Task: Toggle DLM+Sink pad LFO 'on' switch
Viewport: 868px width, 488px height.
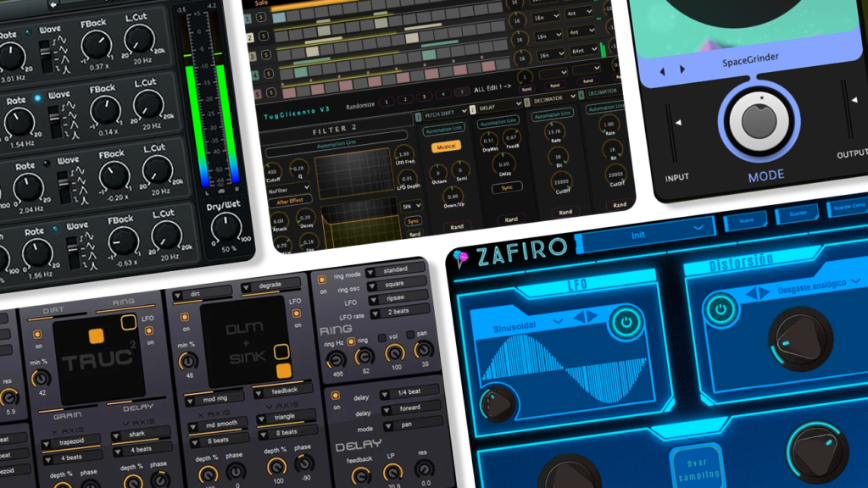Action: click(296, 313)
